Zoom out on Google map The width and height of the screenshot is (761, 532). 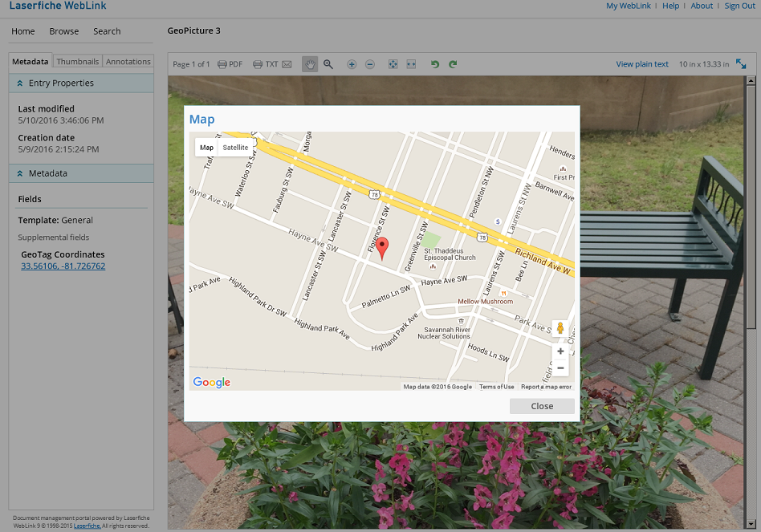(x=560, y=368)
